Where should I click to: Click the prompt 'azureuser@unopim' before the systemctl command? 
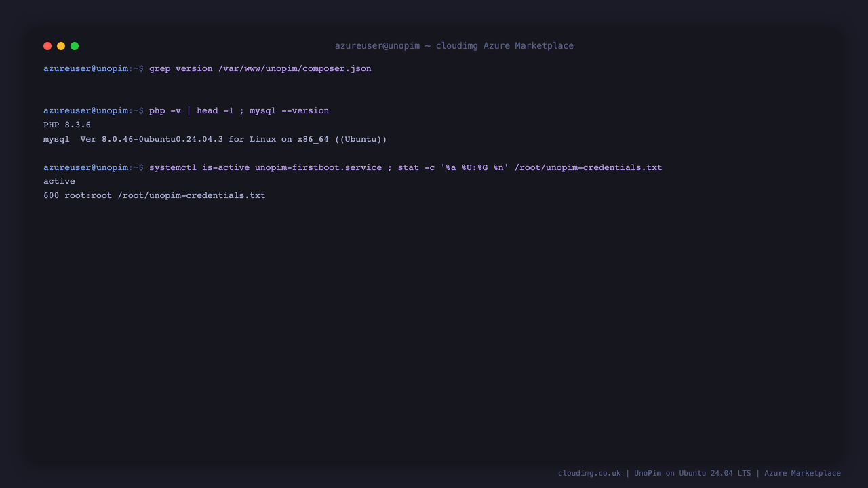pos(85,167)
